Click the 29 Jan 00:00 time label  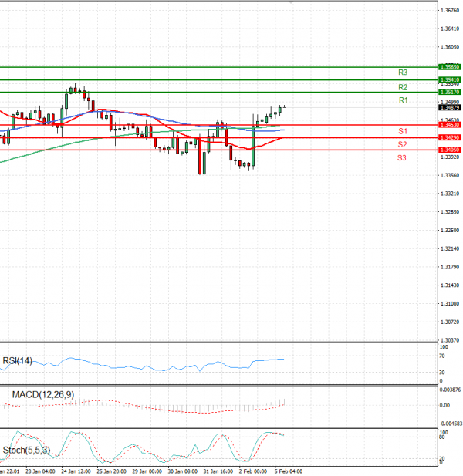click(x=147, y=471)
